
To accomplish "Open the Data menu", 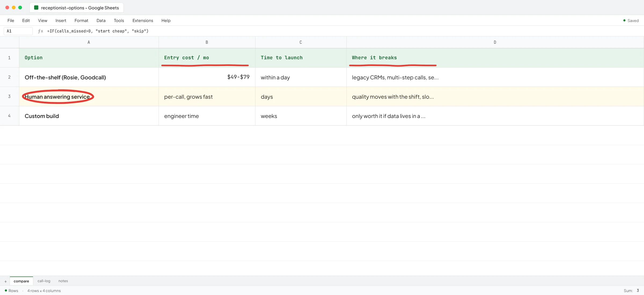I will point(101,21).
